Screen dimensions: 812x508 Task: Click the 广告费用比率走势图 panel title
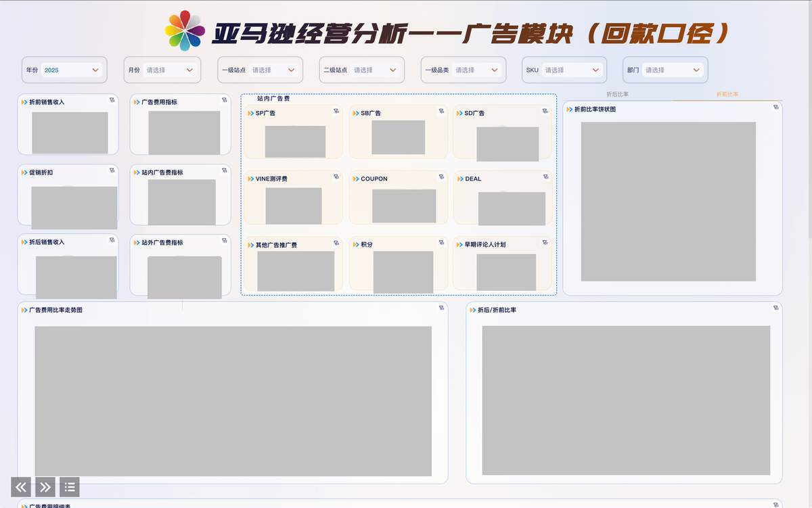pos(55,310)
